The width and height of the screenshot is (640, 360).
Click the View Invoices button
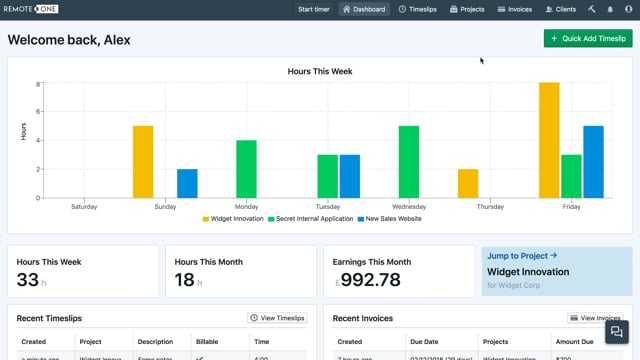596,318
